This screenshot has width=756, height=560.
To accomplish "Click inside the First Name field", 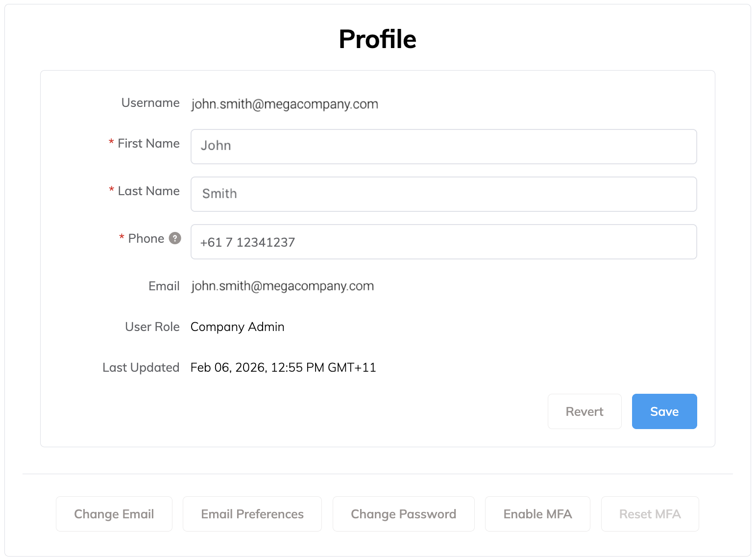I will (x=443, y=147).
